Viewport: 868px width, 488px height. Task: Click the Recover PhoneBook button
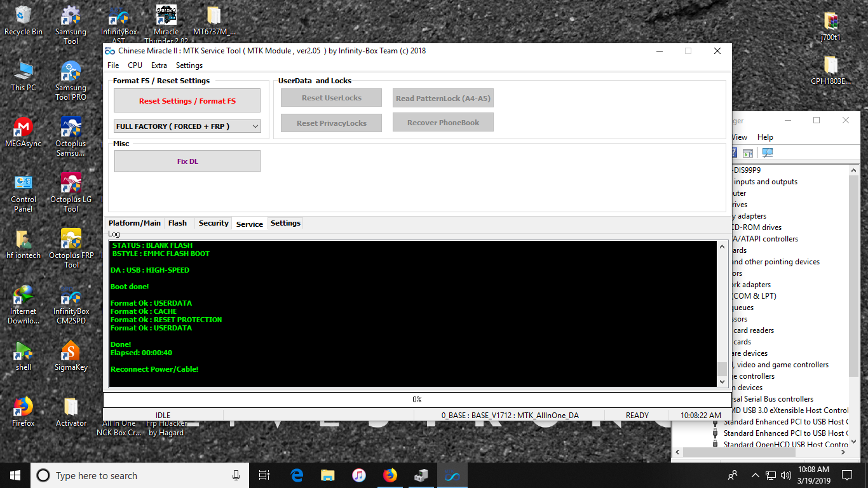(443, 123)
